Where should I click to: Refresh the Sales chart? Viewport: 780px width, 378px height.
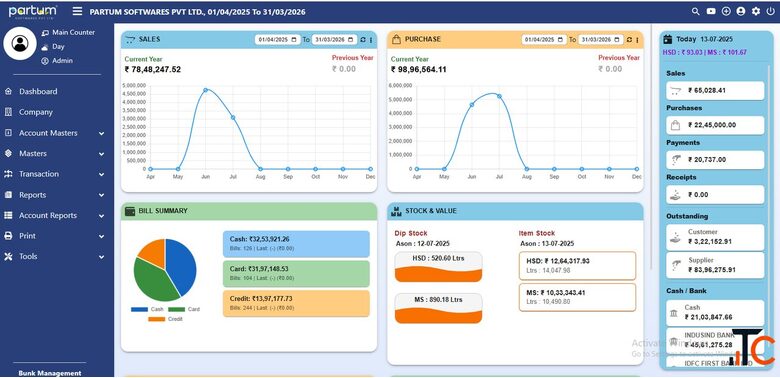click(x=363, y=40)
